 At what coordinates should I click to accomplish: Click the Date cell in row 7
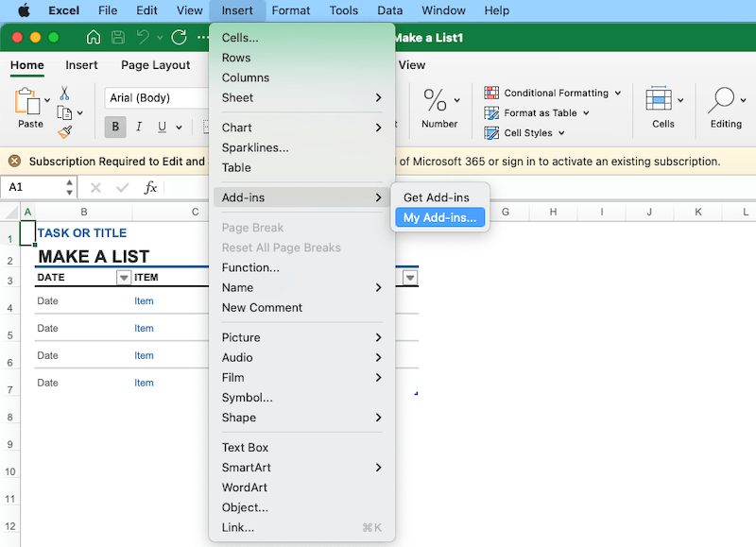click(48, 383)
